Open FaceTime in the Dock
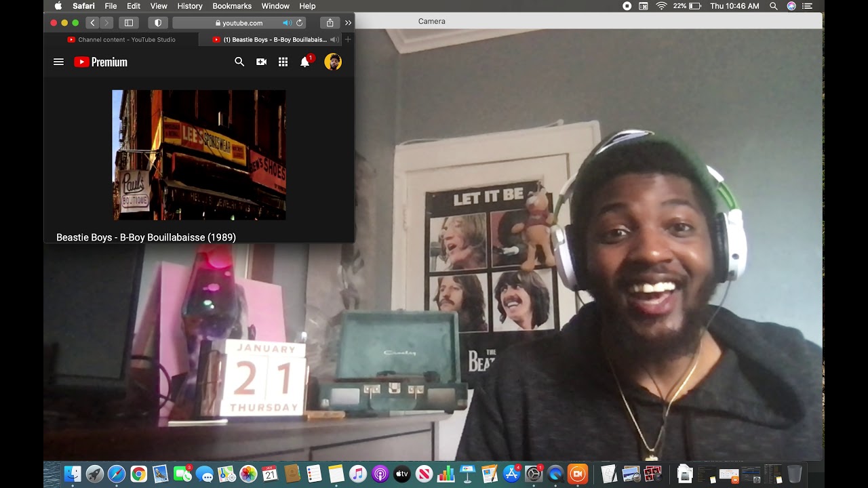 pyautogui.click(x=182, y=474)
